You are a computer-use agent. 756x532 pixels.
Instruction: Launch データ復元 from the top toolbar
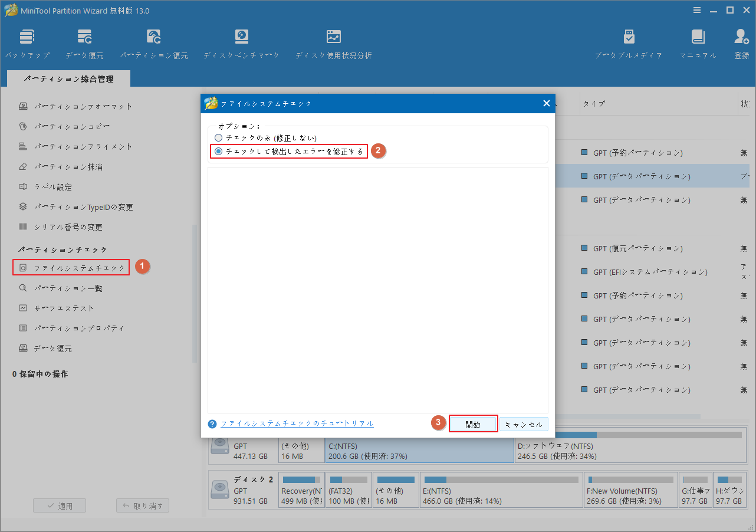[84, 44]
